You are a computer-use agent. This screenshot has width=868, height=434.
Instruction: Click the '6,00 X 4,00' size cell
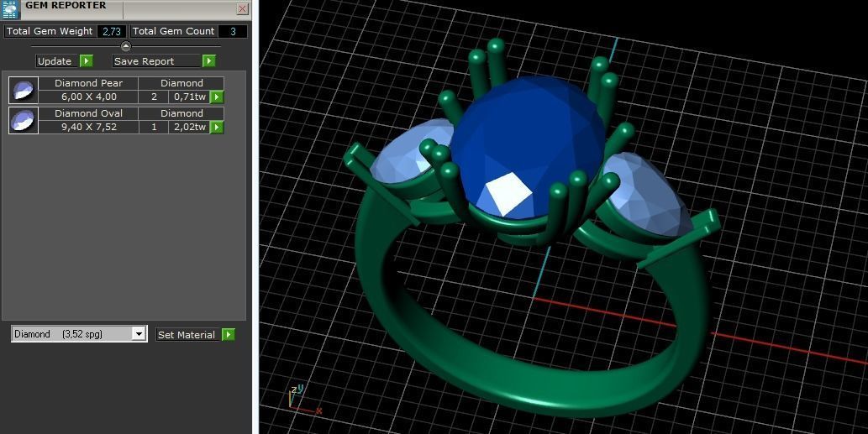[x=88, y=97]
